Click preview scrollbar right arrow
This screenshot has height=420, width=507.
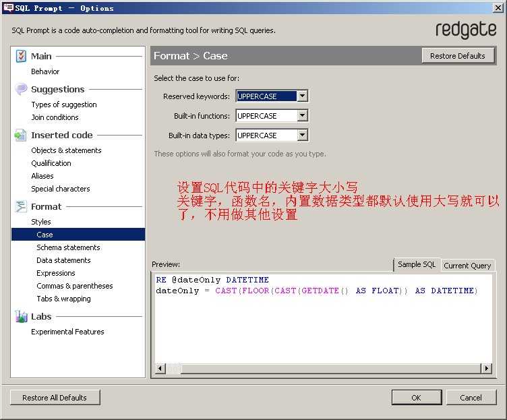click(x=487, y=368)
